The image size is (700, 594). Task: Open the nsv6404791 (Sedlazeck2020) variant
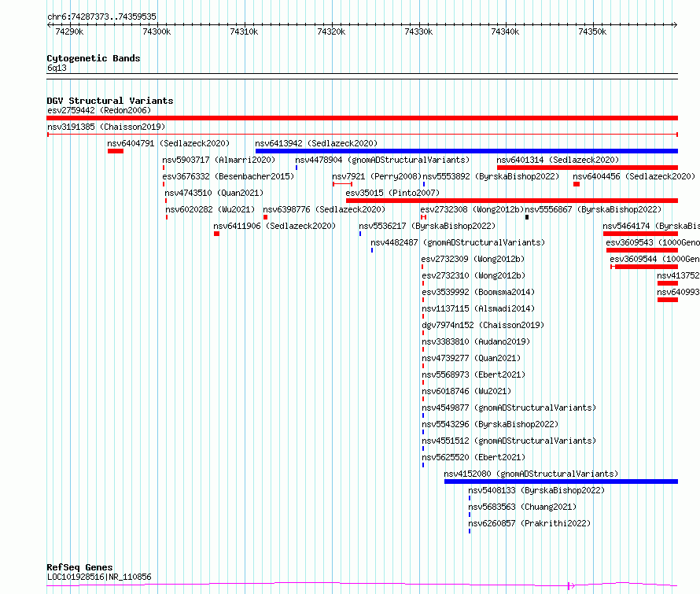pos(168,143)
